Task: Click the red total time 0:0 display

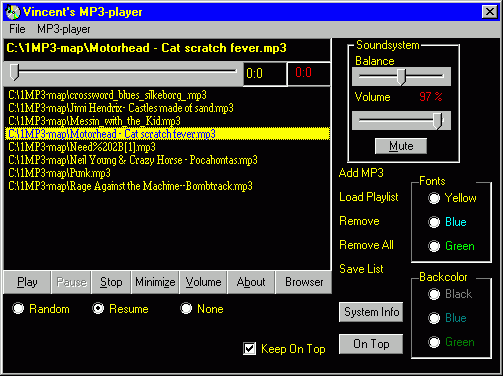Action: click(x=309, y=74)
